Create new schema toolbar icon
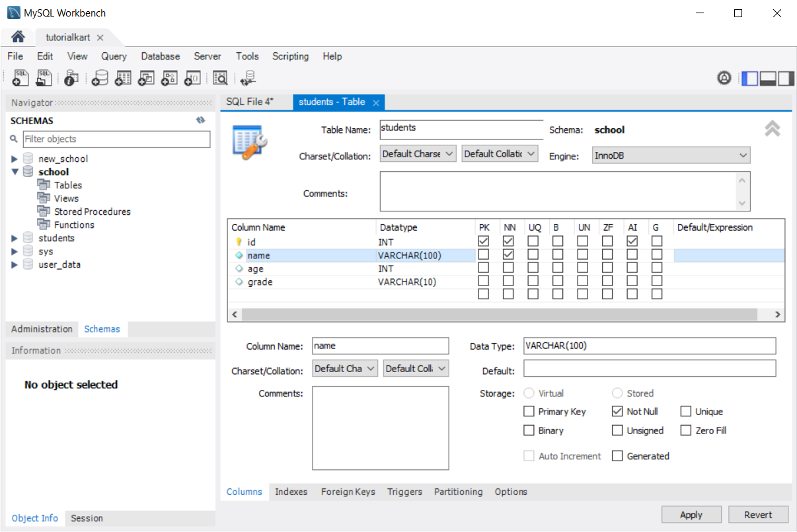The width and height of the screenshot is (797, 532). pos(99,78)
